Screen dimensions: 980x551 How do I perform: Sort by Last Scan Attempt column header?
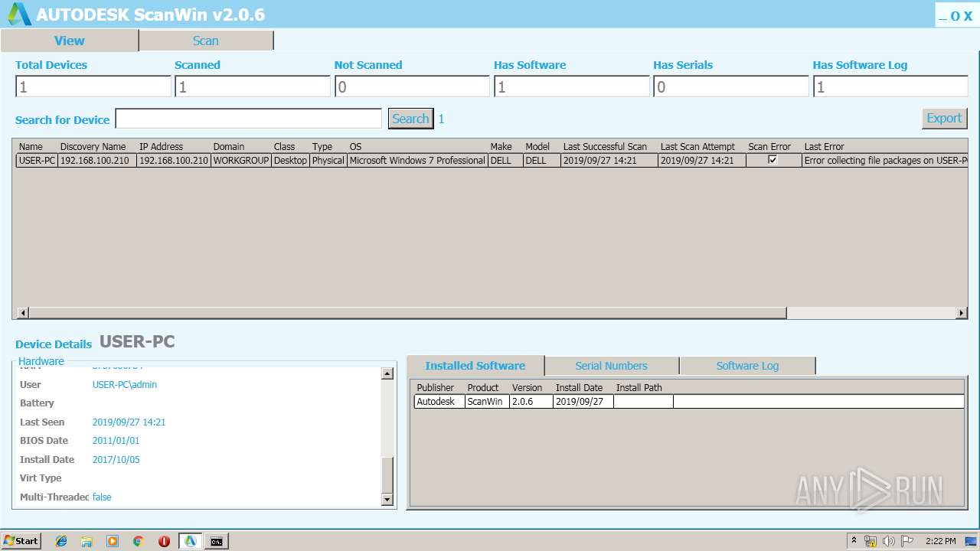697,146
